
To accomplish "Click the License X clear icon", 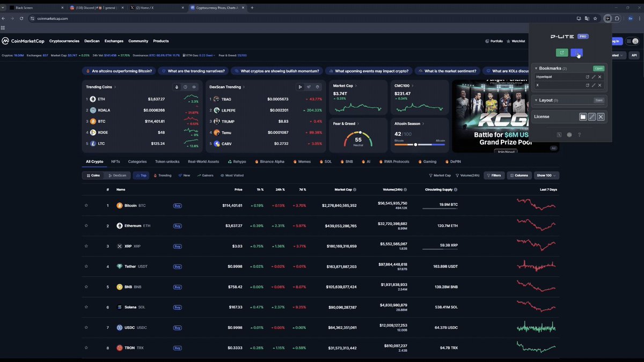I will (601, 116).
